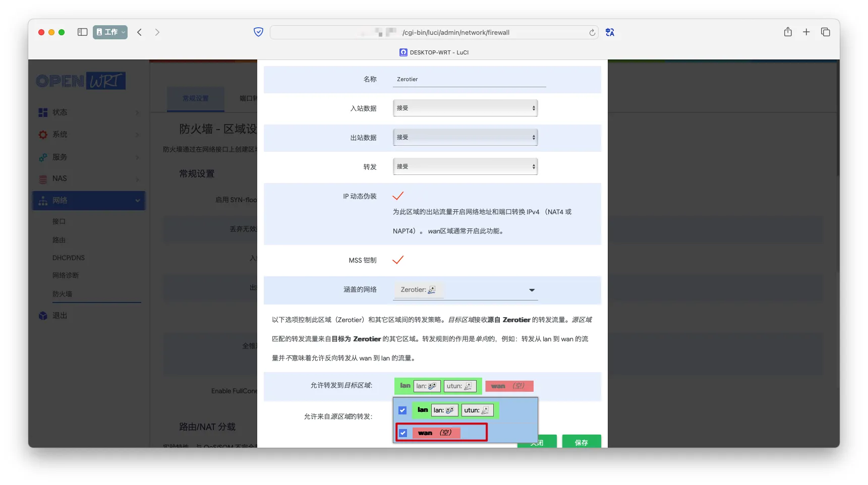Image resolution: width=868 pixels, height=485 pixels.
Task: Go back to previous page
Action: [140, 32]
